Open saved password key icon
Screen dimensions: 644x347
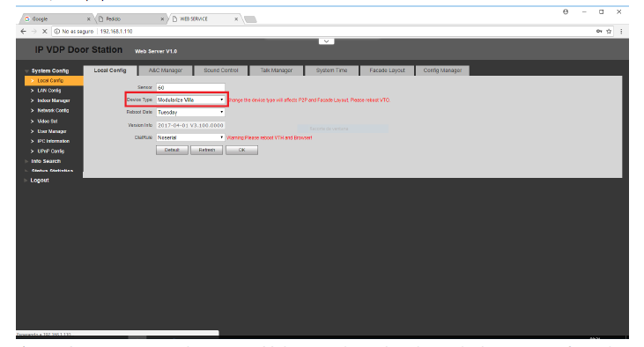(599, 31)
